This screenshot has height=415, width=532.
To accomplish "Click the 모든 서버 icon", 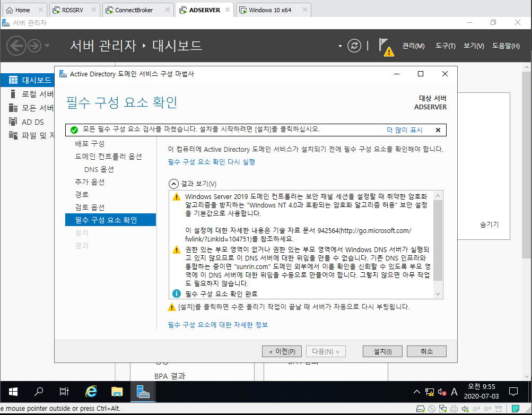I will pyautogui.click(x=13, y=108).
